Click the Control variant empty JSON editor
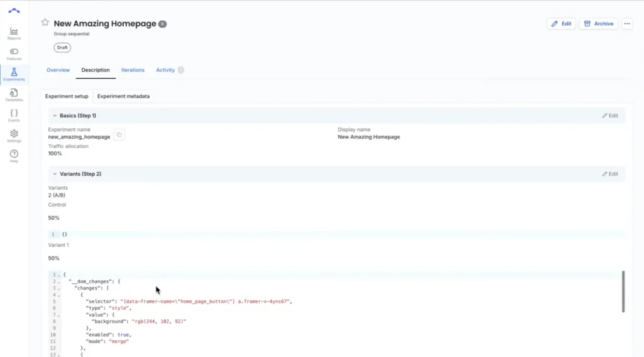 (x=337, y=234)
